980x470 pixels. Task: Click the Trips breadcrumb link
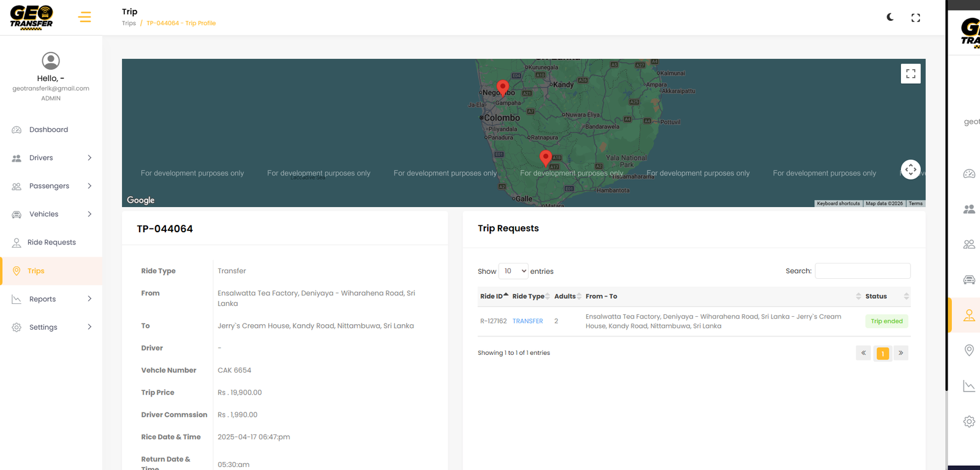coord(129,23)
